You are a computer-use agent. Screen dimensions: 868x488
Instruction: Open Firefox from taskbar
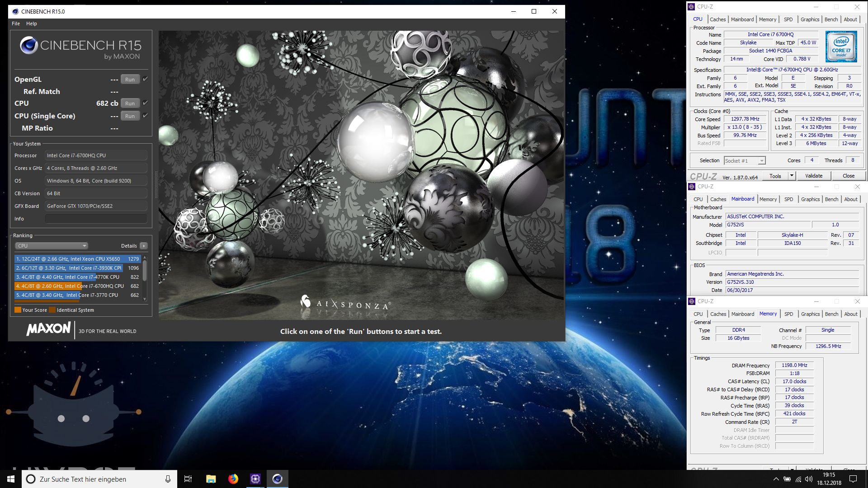click(233, 479)
